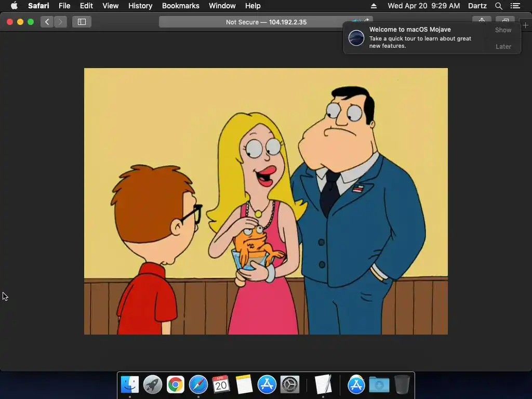Show all tabs overview in Safari
Viewport: 532px width, 399px height.
[x=505, y=20]
